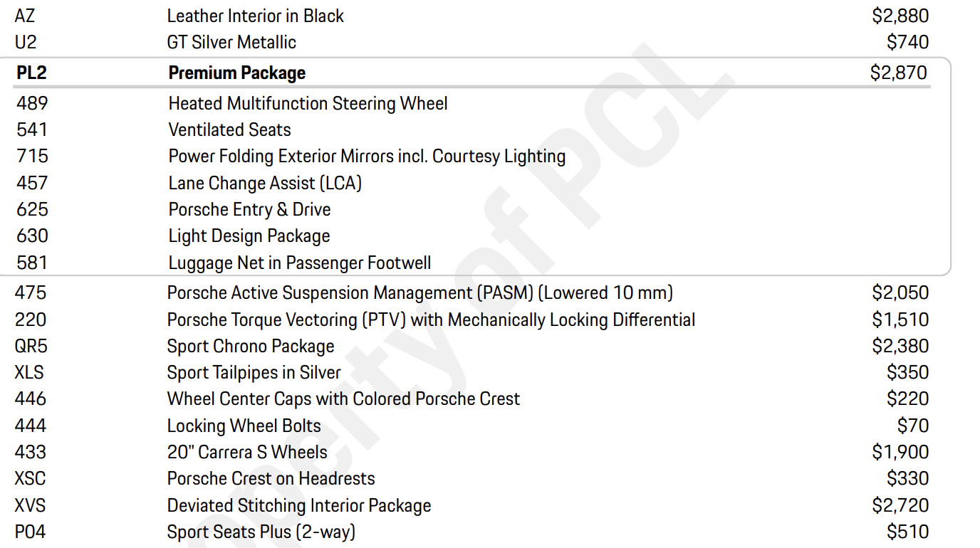Click the Locking Wheel Bolts entry
The height and width of the screenshot is (548, 980).
[x=244, y=426]
